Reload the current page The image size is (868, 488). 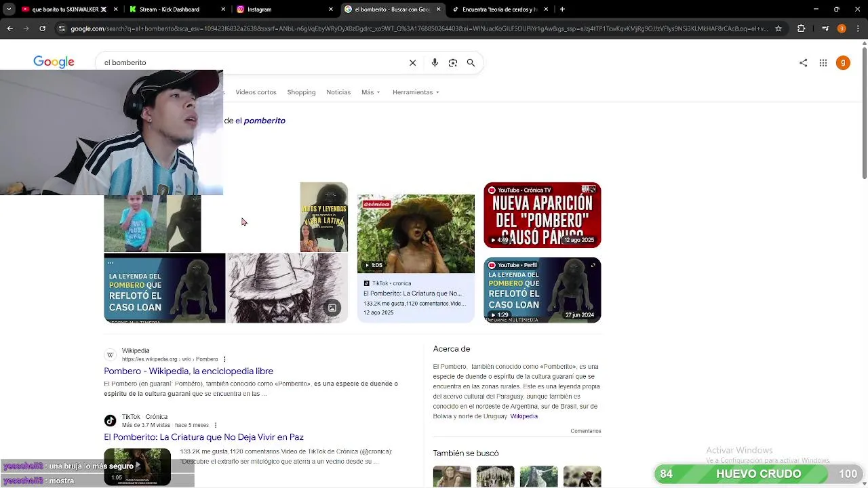pyautogui.click(x=42, y=28)
